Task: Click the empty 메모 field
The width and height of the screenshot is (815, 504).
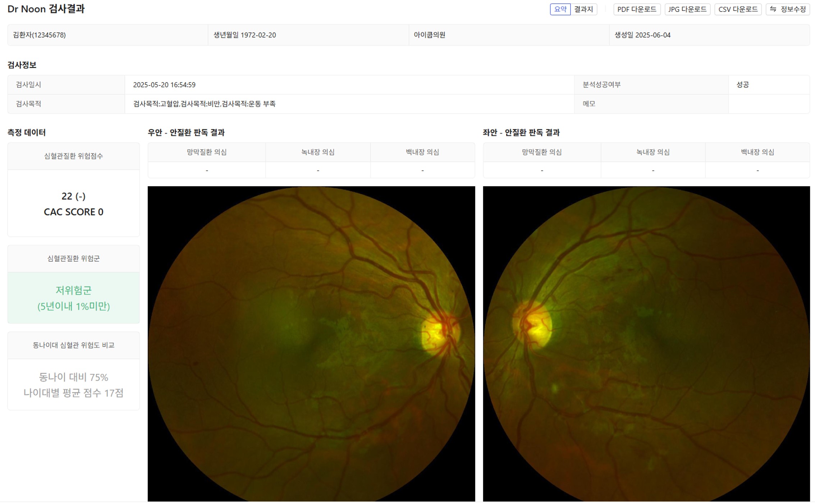Action: 769,104
